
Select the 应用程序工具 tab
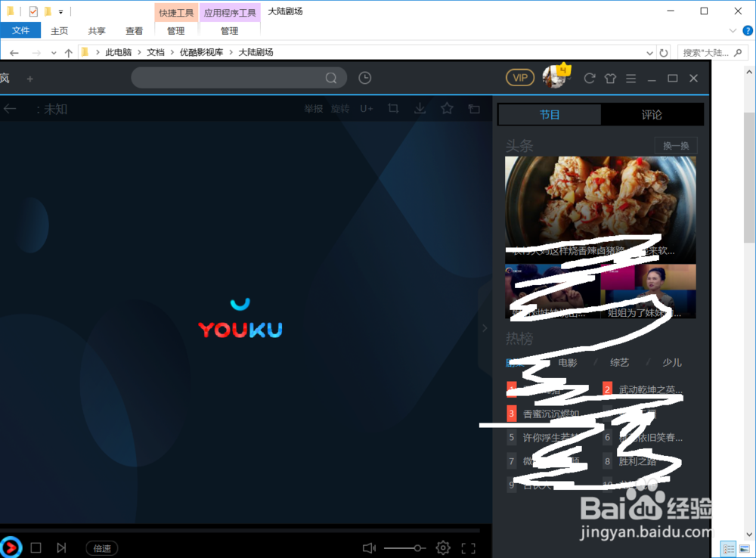tap(230, 13)
